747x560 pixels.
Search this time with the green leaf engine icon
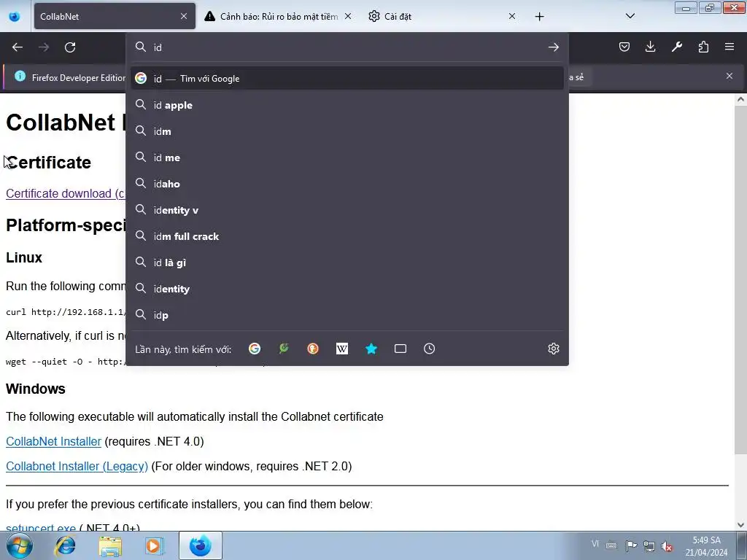(284, 349)
